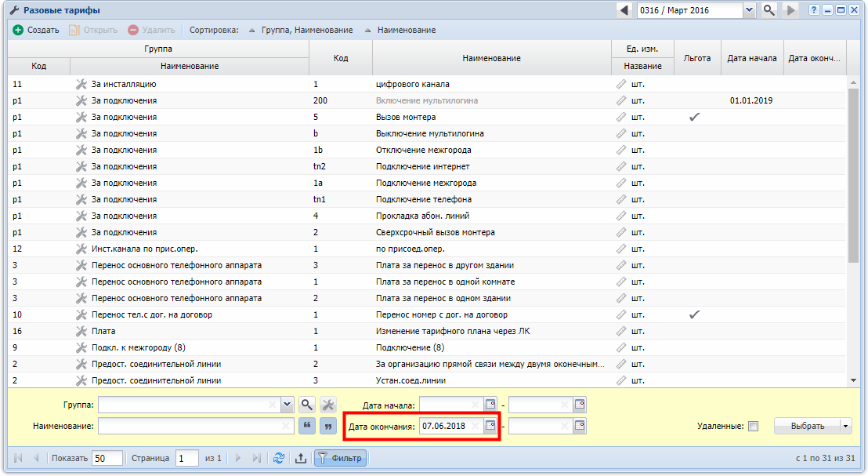Toggle the Удаленные checkbox
The width and height of the screenshot is (868, 476).
tap(753, 426)
